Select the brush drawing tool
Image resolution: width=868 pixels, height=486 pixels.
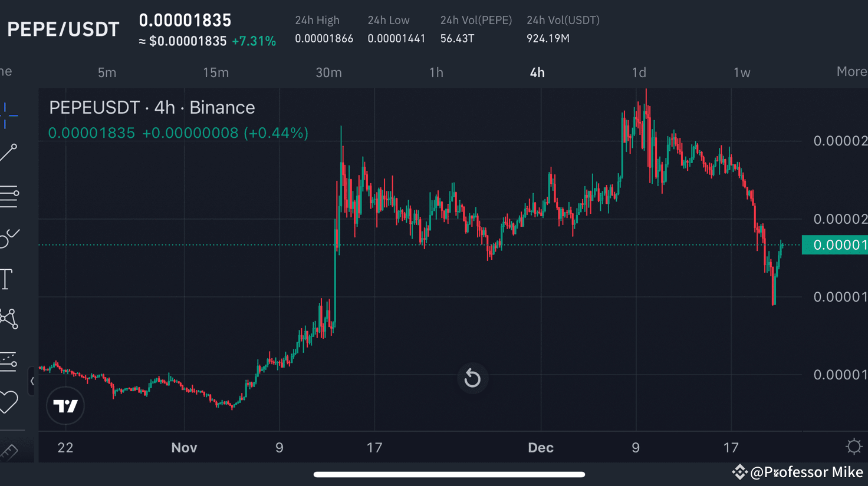(9, 238)
